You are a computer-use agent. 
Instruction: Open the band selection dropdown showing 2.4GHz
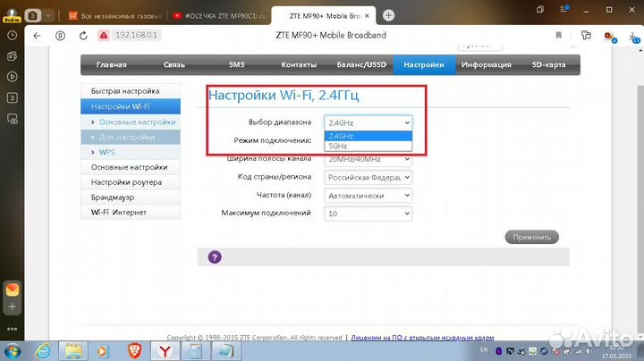point(368,122)
